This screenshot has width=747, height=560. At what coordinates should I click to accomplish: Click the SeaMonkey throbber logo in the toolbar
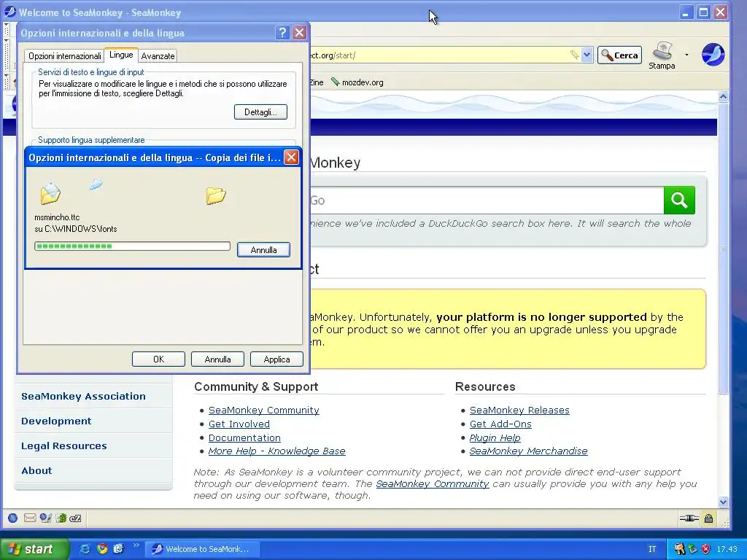pos(713,54)
